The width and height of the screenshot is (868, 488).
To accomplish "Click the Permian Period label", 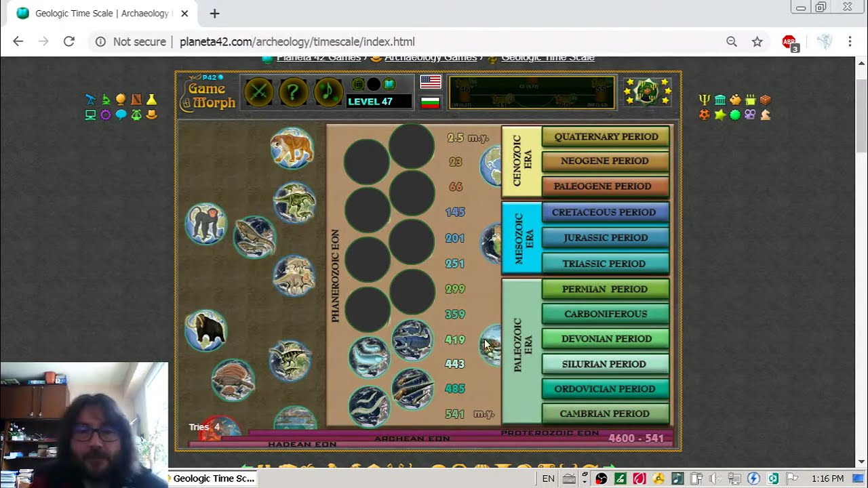I will (x=606, y=289).
